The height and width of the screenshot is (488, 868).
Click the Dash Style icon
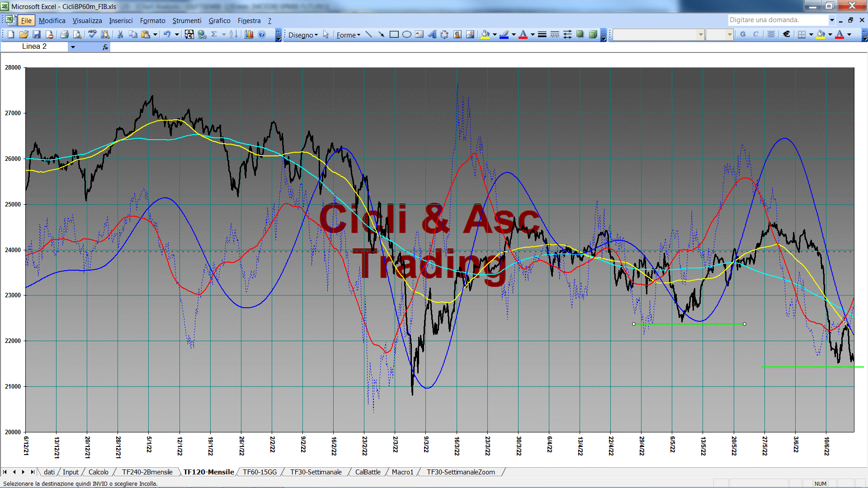click(x=555, y=34)
